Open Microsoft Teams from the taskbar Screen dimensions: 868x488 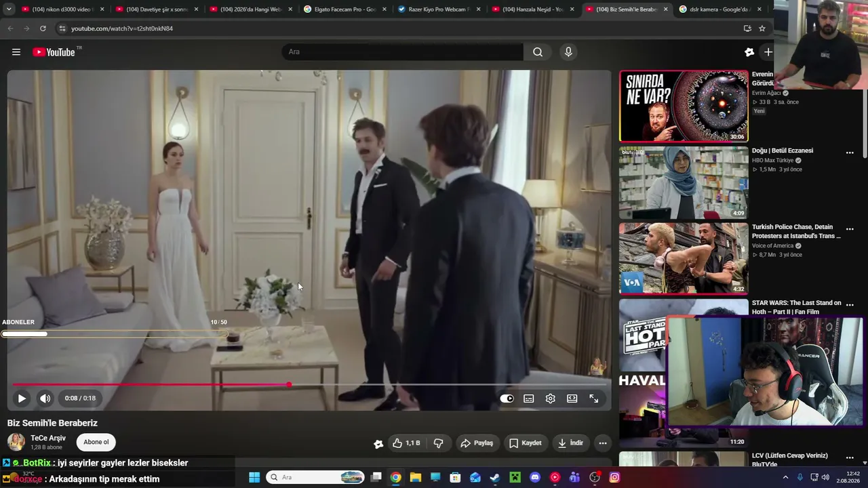575,477
